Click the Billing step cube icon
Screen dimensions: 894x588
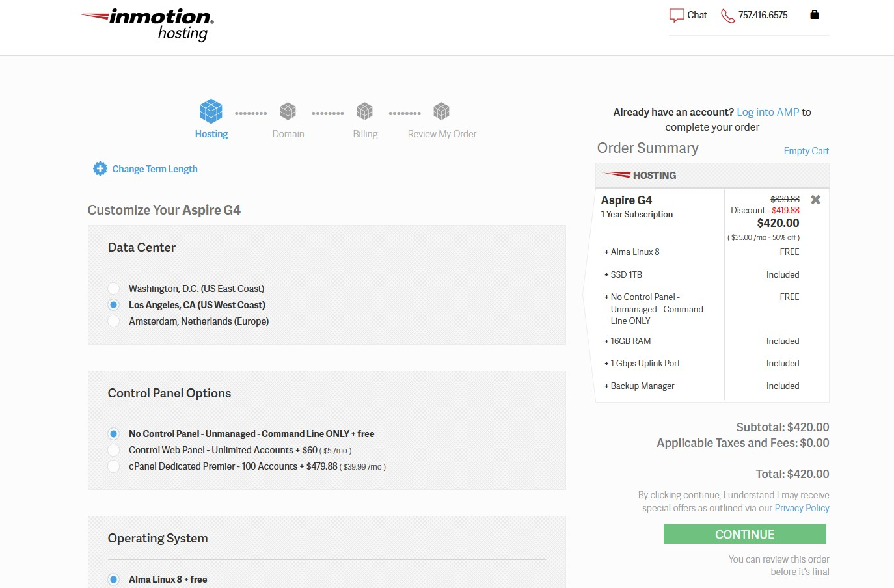point(365,111)
